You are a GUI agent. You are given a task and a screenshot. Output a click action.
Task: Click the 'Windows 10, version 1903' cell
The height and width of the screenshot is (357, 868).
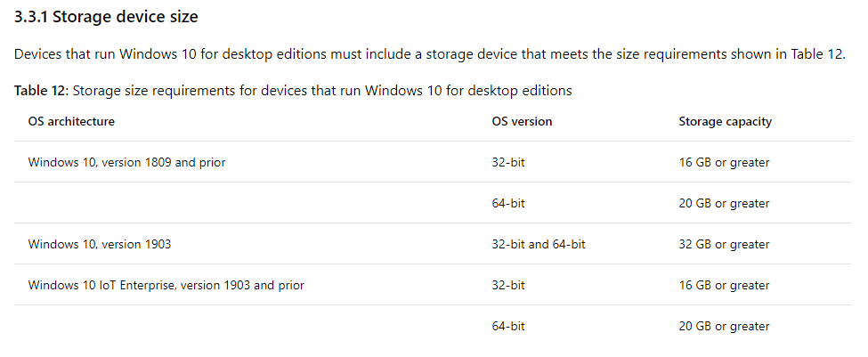point(100,244)
